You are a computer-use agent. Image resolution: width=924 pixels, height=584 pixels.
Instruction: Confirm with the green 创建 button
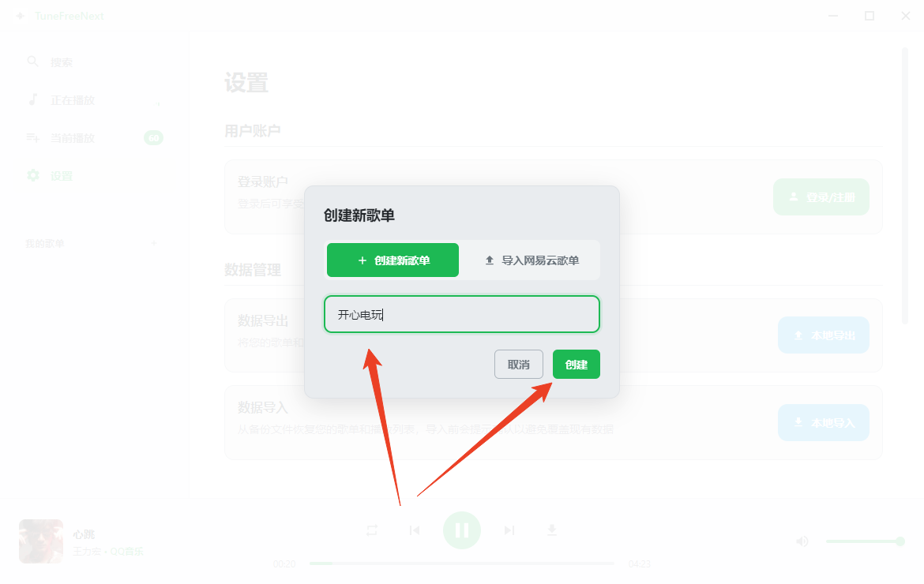click(577, 365)
